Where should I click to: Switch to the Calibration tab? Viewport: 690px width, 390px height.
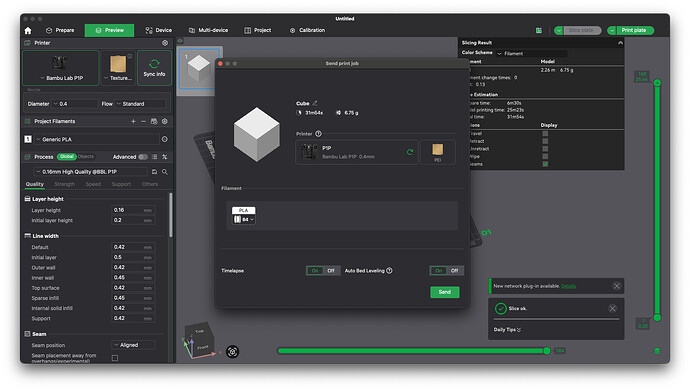307,30
